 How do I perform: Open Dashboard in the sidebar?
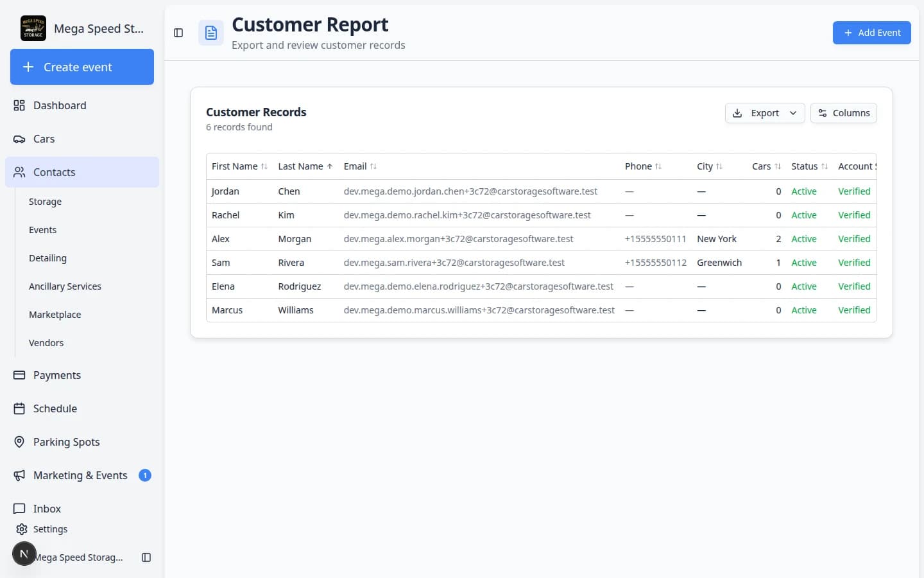pos(82,105)
